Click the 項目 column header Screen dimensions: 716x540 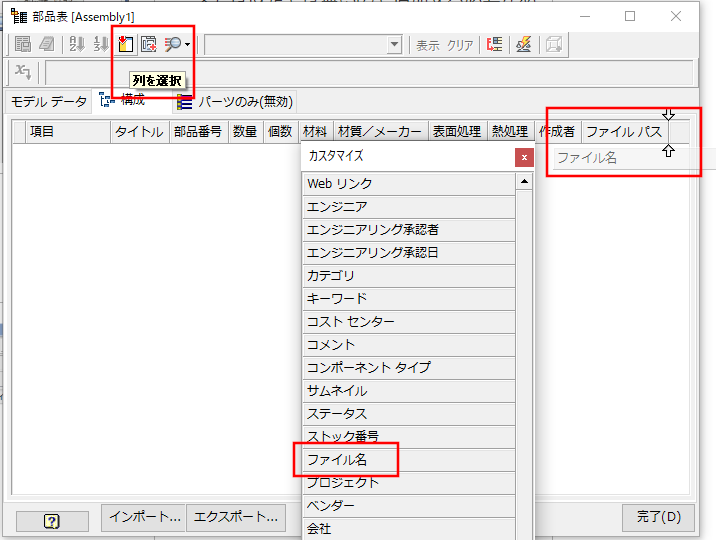point(68,132)
